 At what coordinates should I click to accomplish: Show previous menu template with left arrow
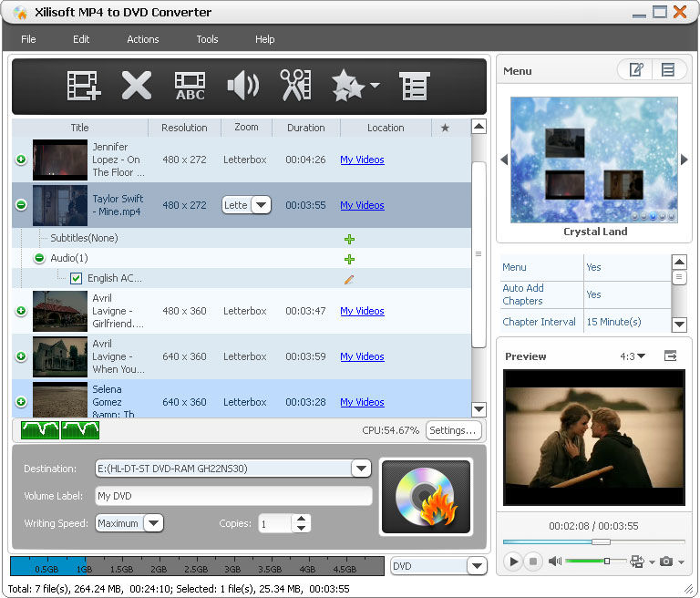pyautogui.click(x=504, y=160)
